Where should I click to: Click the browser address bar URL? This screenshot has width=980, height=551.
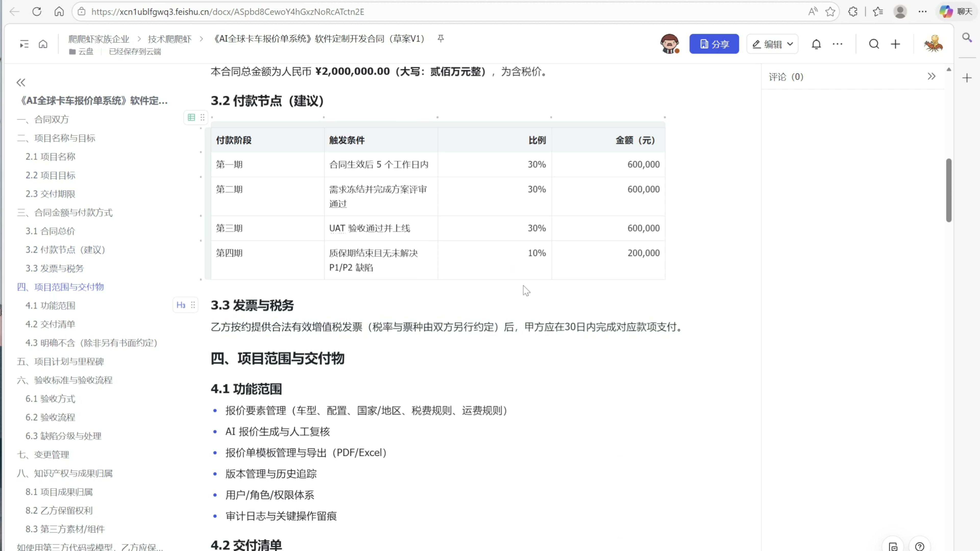pos(227,12)
